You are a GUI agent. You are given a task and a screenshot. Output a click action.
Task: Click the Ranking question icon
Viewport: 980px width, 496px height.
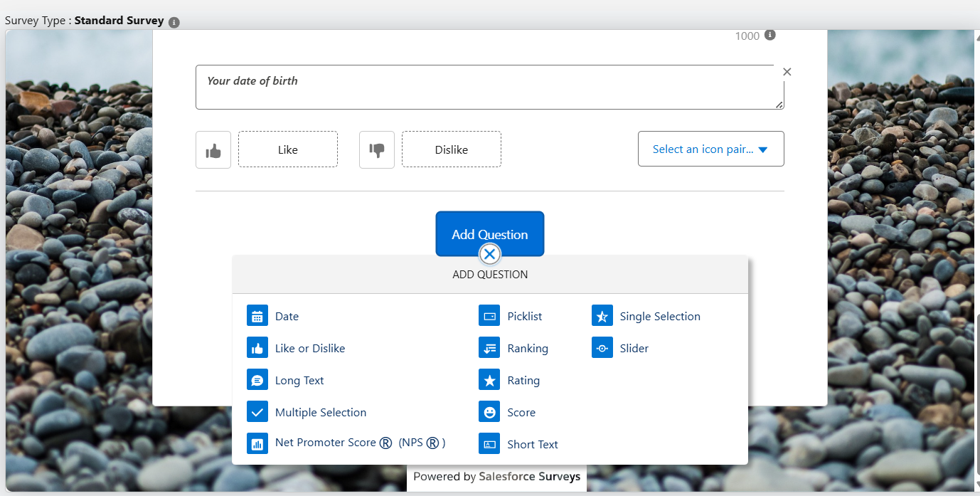point(489,347)
